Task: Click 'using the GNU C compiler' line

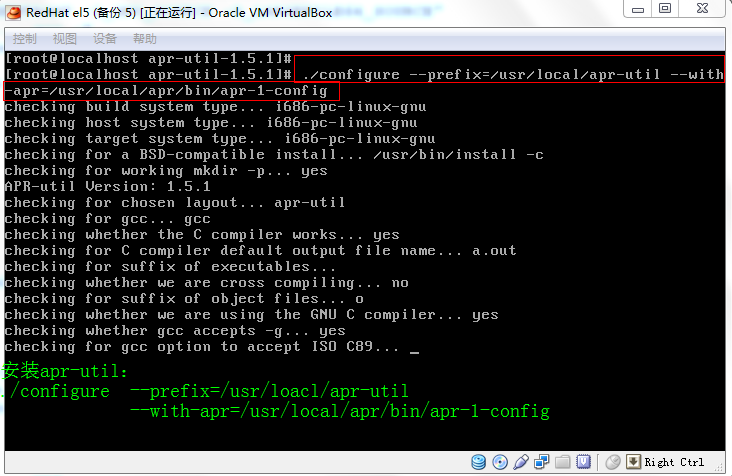Action: coord(252,315)
